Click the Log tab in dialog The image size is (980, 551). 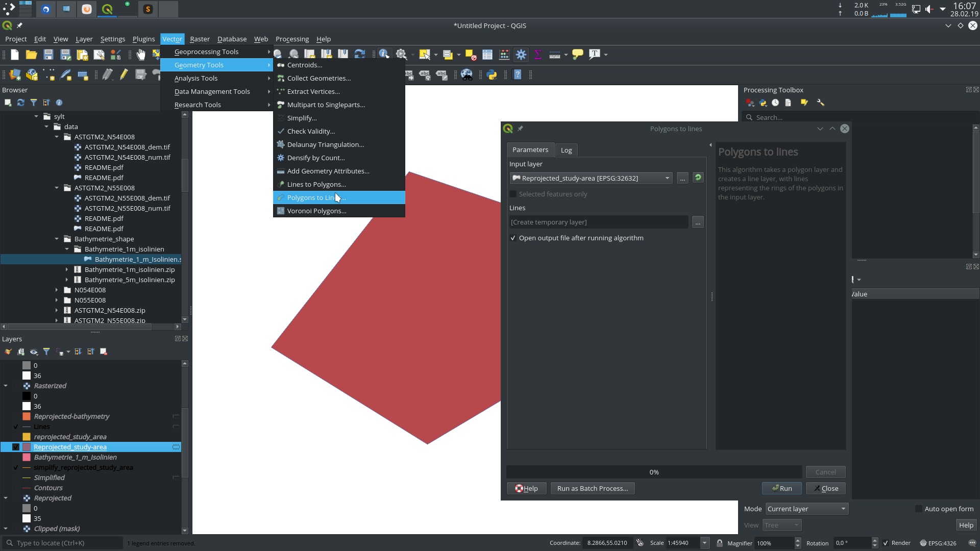pyautogui.click(x=566, y=149)
